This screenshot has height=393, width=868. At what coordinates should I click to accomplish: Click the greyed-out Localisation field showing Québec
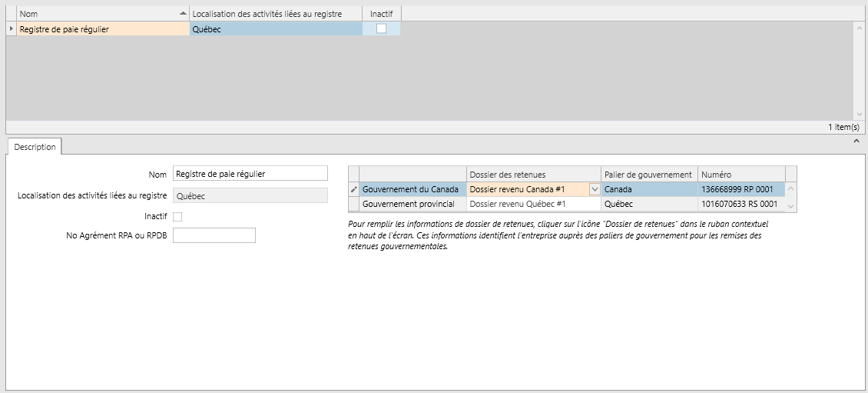[x=250, y=195]
